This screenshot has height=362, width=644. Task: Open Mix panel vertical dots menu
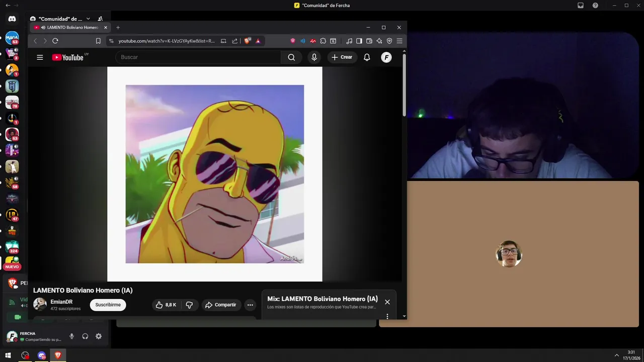pyautogui.click(x=387, y=316)
